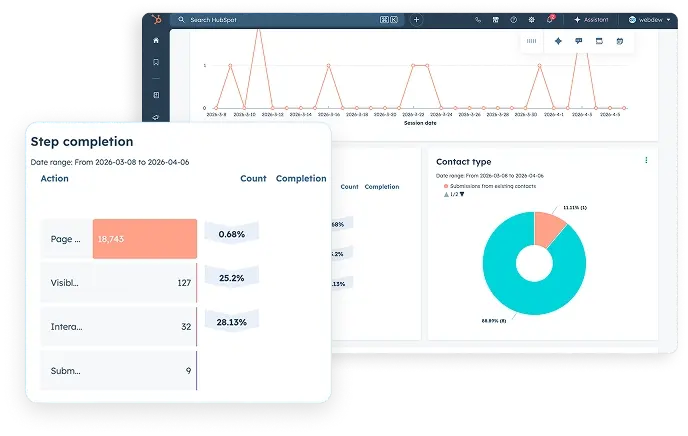Open the workspaces icon in left sidebar
Viewport: 688px width, 436px height.
click(x=156, y=95)
